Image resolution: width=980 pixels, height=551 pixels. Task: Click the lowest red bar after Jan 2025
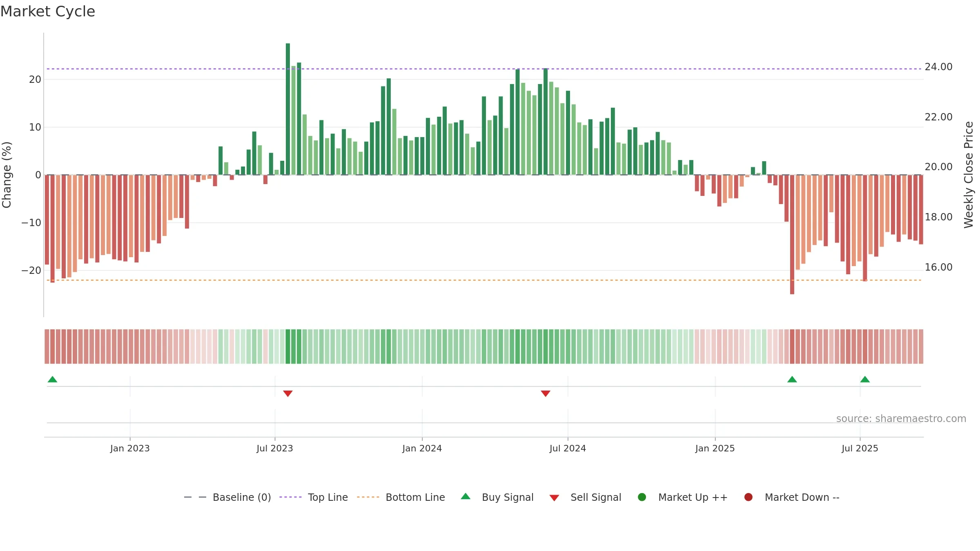pos(792,234)
